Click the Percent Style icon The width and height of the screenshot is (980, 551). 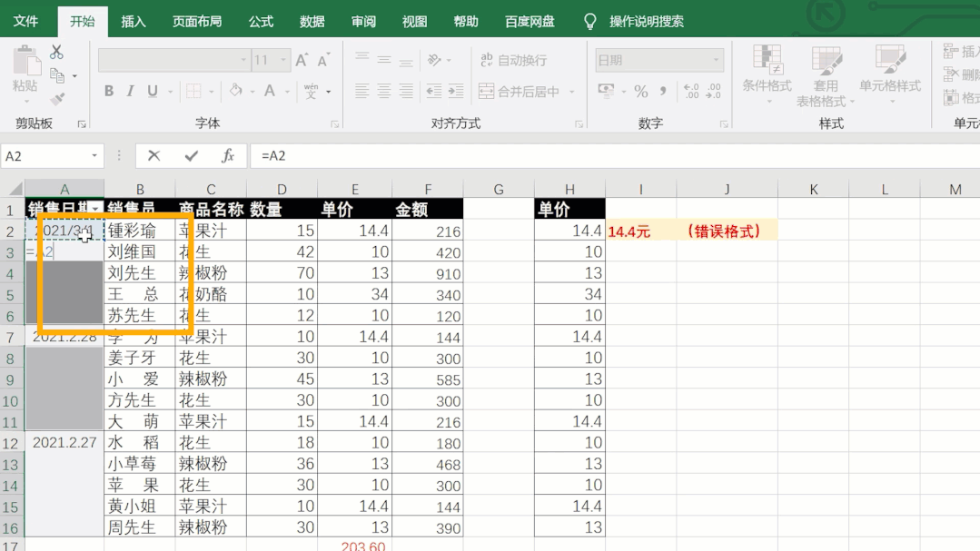pyautogui.click(x=641, y=89)
